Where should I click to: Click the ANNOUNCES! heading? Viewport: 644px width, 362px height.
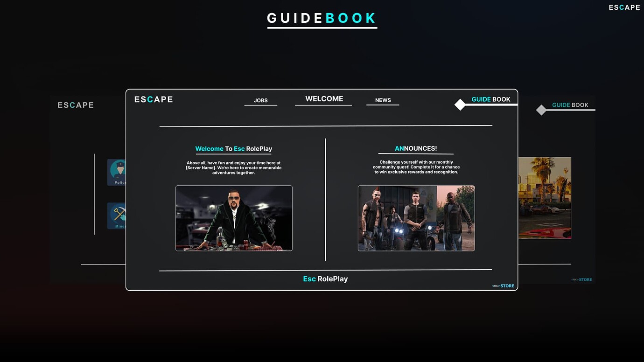[416, 148]
